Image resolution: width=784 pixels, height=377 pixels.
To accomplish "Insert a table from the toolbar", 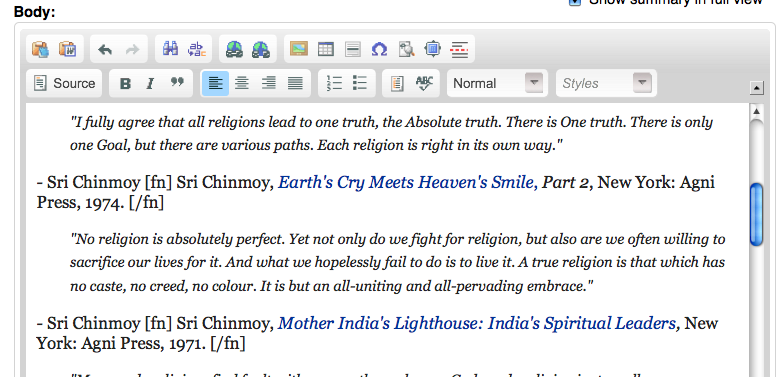I will point(326,49).
